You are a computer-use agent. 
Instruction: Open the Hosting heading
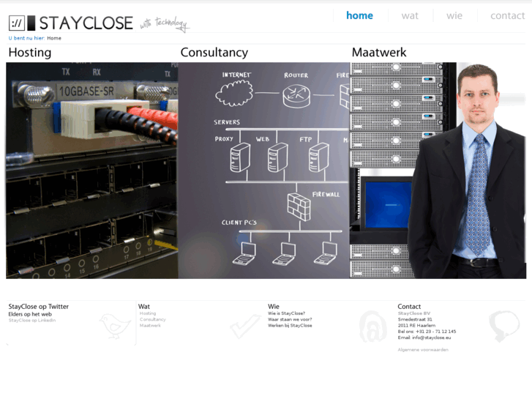click(x=30, y=52)
